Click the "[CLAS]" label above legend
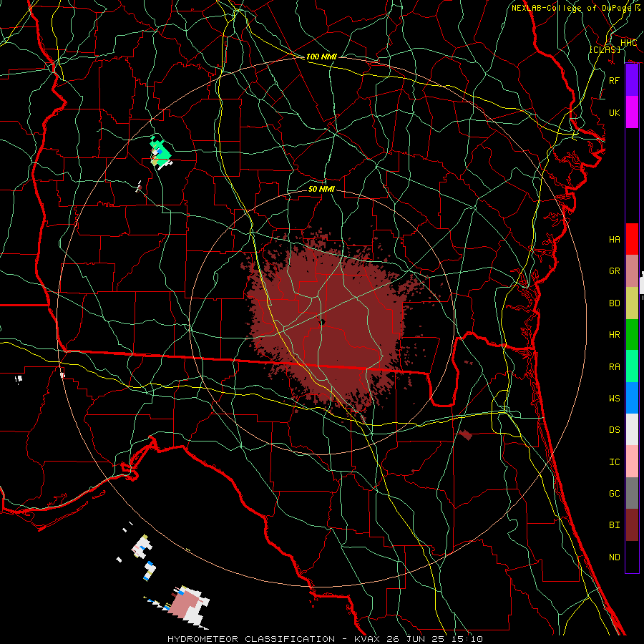 (605, 49)
